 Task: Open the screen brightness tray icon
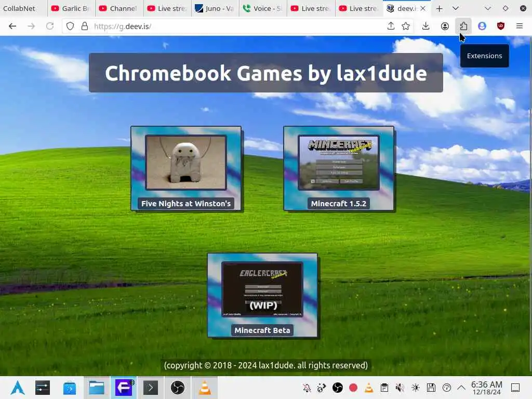[416, 388]
